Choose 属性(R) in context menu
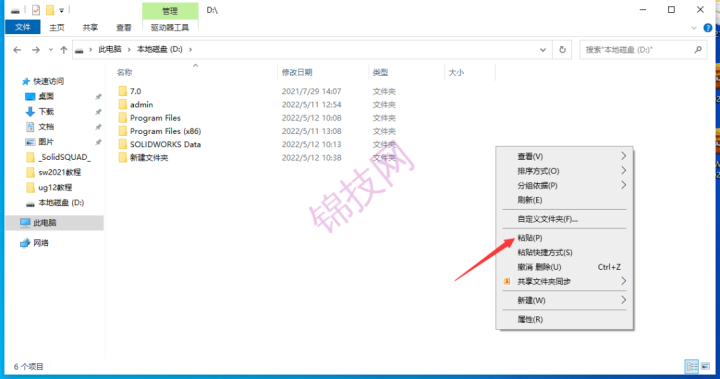 pyautogui.click(x=565, y=319)
